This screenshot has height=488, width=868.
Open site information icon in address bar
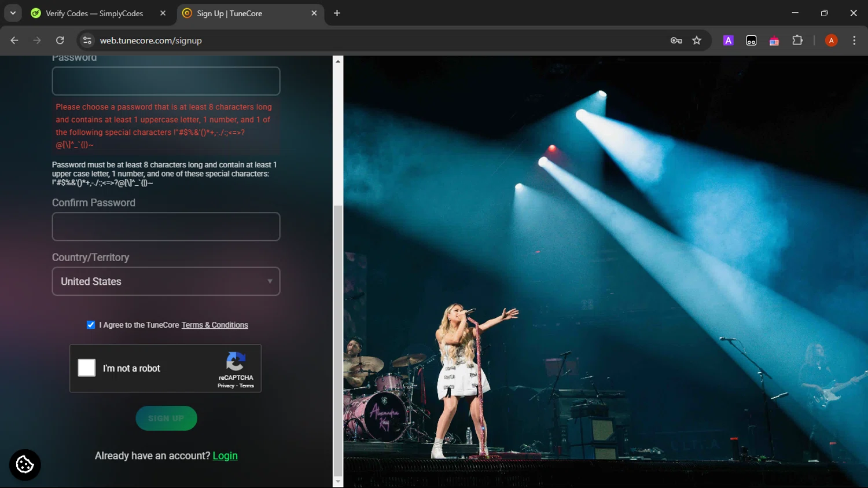[87, 41]
